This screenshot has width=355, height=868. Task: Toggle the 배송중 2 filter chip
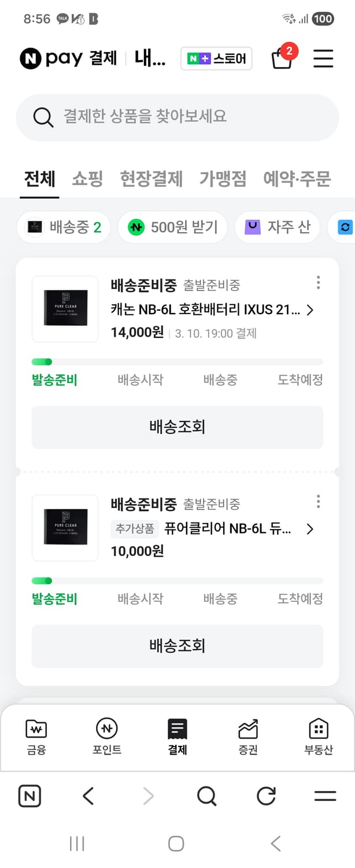tap(64, 227)
